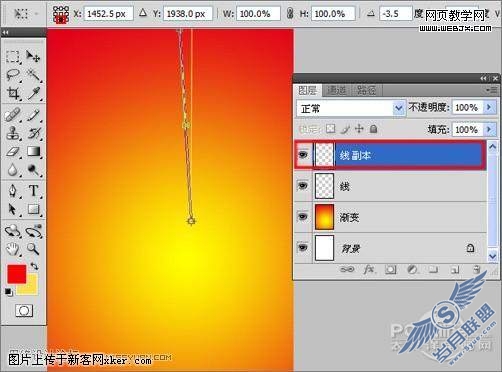This screenshot has width=502, height=372.
Task: Click the Y position field
Action: click(x=188, y=14)
